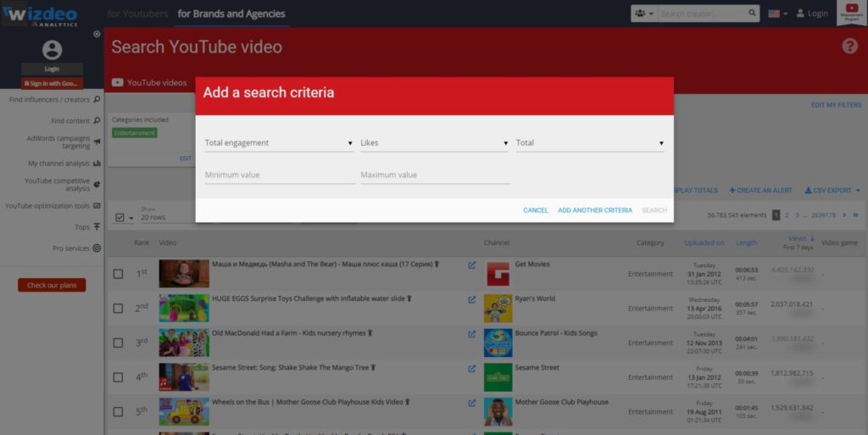Click Cancel in the search criteria dialog
868x435 pixels.
pyautogui.click(x=535, y=210)
